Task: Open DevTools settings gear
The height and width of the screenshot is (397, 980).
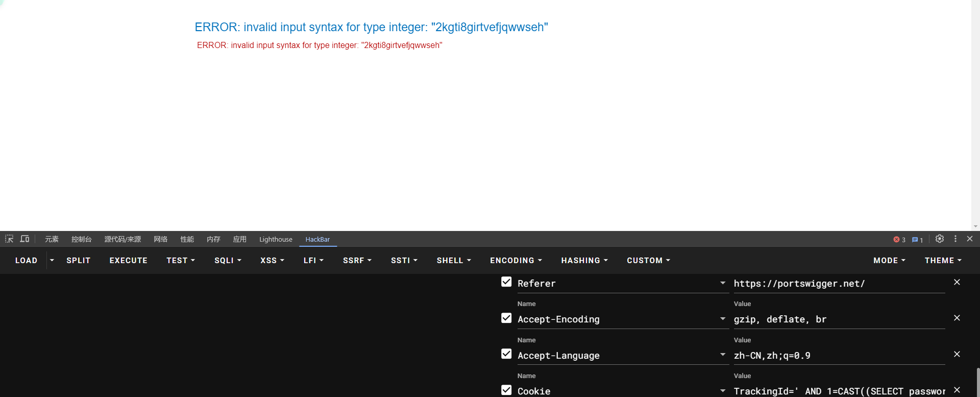Action: (x=940, y=239)
